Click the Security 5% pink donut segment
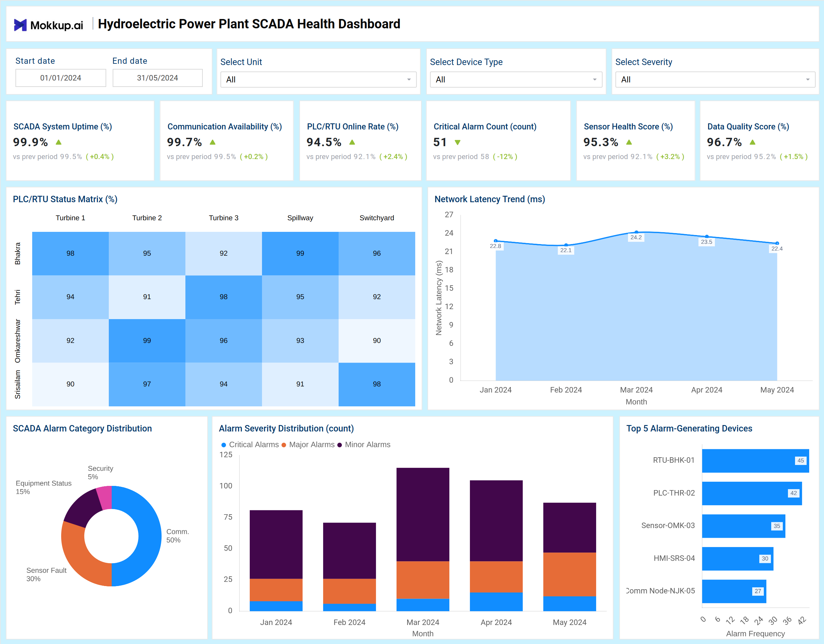 [x=105, y=497]
